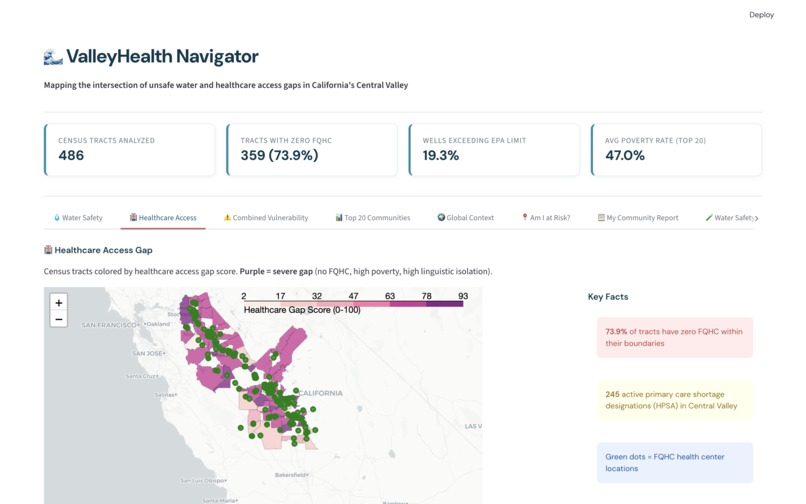
Task: Click the Wells Exceeding EPA Limit card
Action: pyautogui.click(x=494, y=150)
